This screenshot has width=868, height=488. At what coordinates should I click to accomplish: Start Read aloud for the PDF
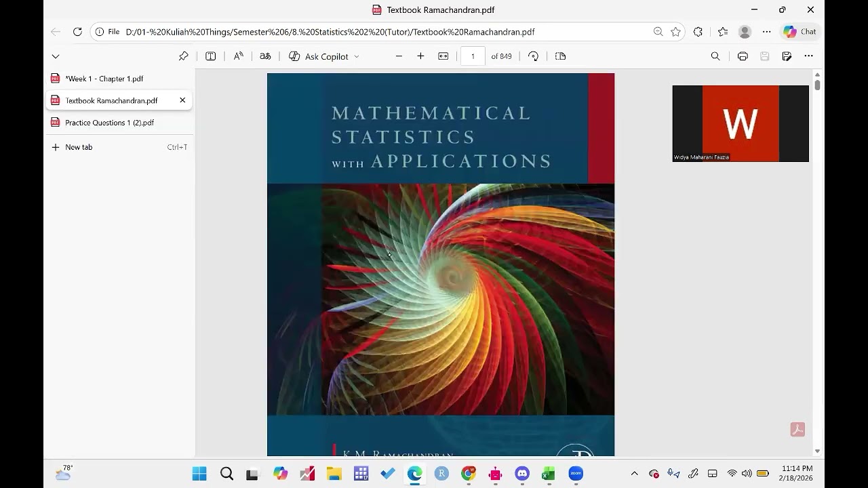coord(239,56)
